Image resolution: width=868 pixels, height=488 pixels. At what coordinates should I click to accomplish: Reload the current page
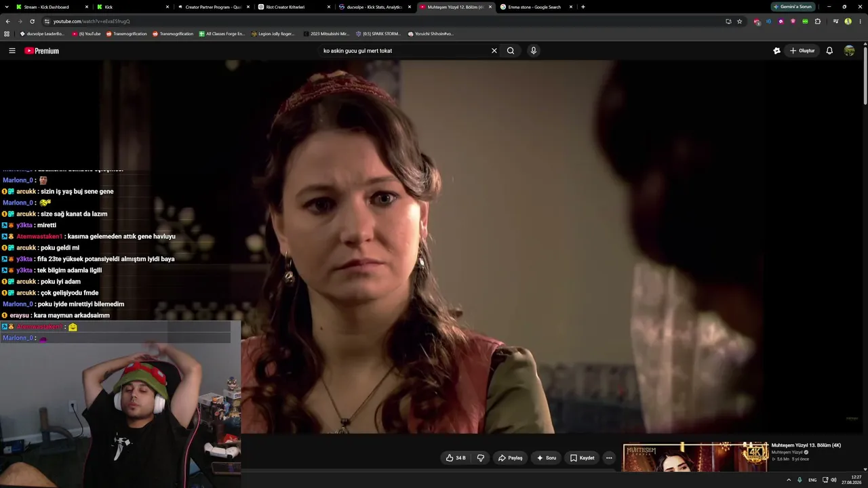click(x=32, y=21)
